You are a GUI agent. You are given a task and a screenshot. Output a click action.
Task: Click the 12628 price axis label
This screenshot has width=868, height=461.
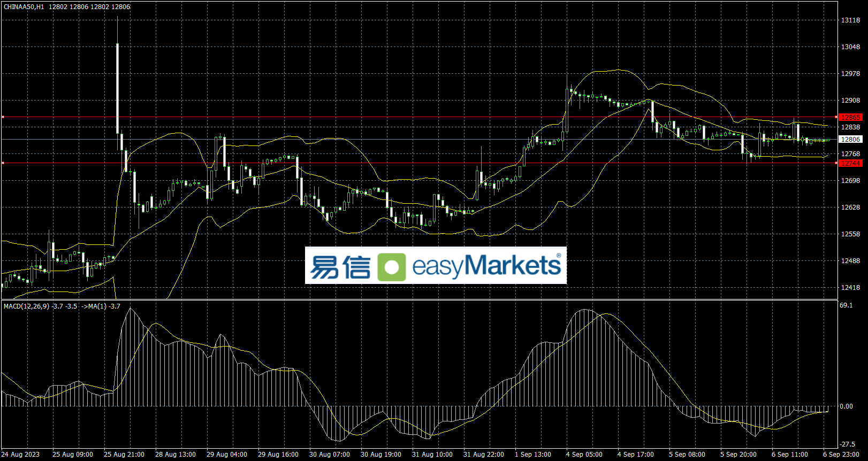tap(850, 208)
